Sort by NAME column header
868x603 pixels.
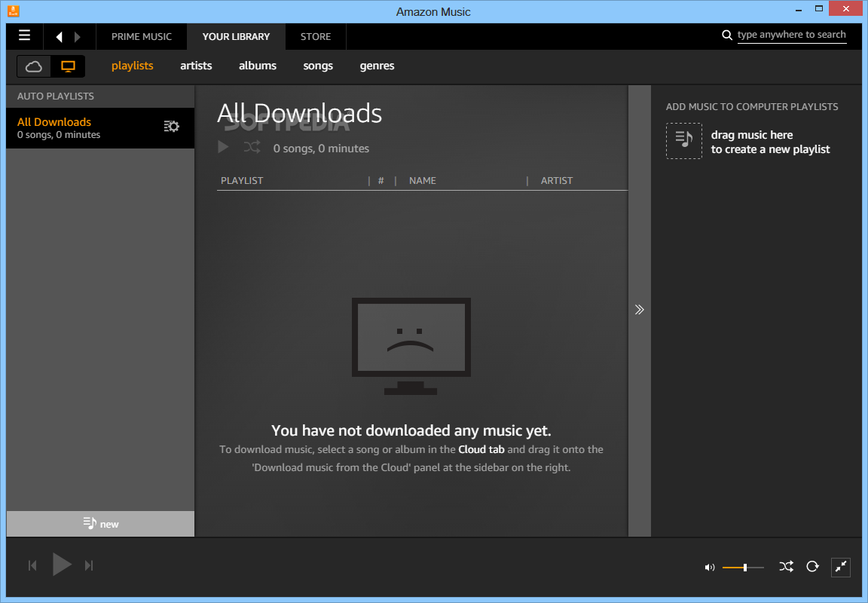(x=423, y=180)
